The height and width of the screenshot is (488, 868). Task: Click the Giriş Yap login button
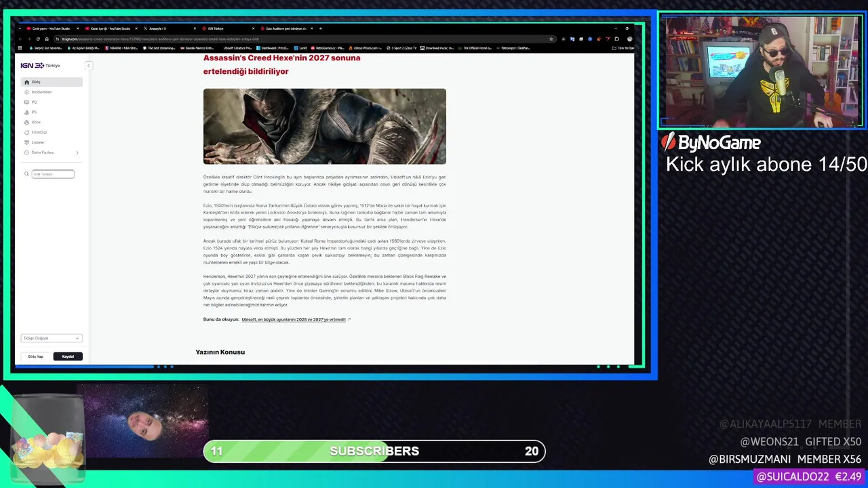[x=35, y=357]
